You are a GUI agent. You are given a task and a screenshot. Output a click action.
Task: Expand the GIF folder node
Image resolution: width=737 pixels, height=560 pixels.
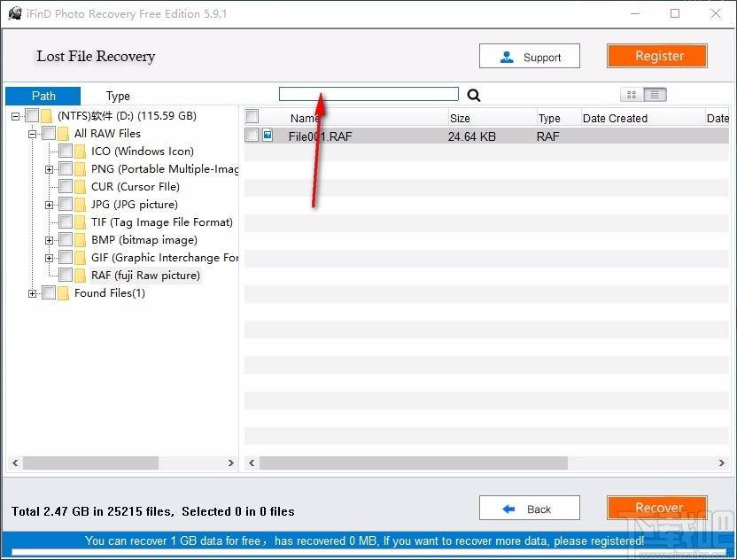(49, 258)
